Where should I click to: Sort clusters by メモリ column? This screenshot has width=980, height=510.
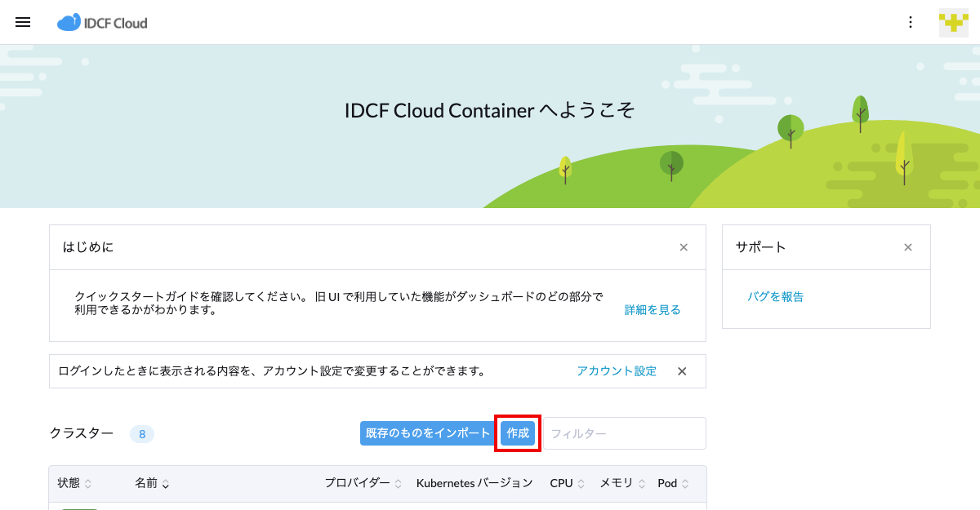pos(622,483)
